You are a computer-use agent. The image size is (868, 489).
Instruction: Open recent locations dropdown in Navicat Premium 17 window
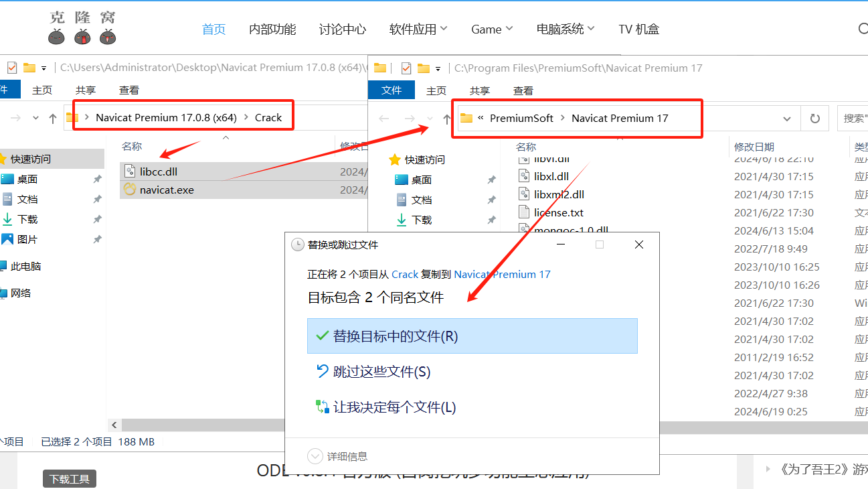(x=430, y=119)
